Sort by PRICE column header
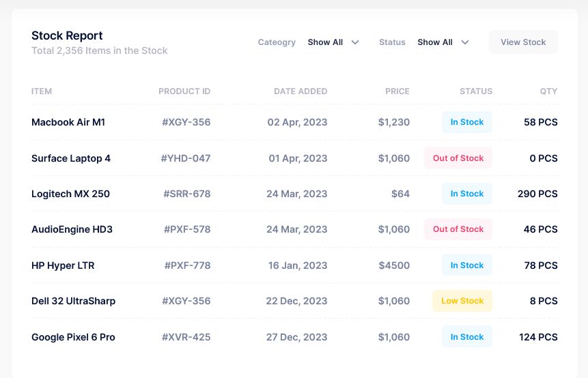588x378 pixels. click(x=397, y=91)
